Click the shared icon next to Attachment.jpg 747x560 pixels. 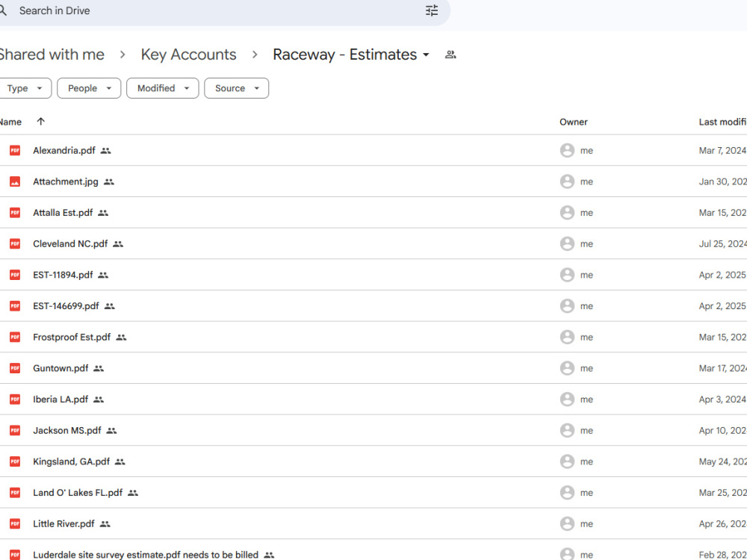(108, 181)
